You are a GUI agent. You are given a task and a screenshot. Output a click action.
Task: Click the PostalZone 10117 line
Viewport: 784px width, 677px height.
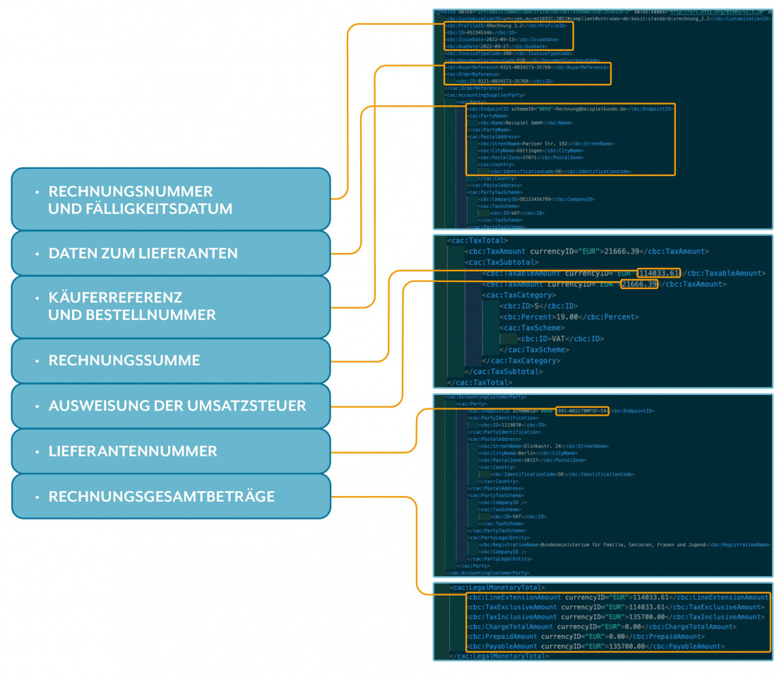click(533, 460)
